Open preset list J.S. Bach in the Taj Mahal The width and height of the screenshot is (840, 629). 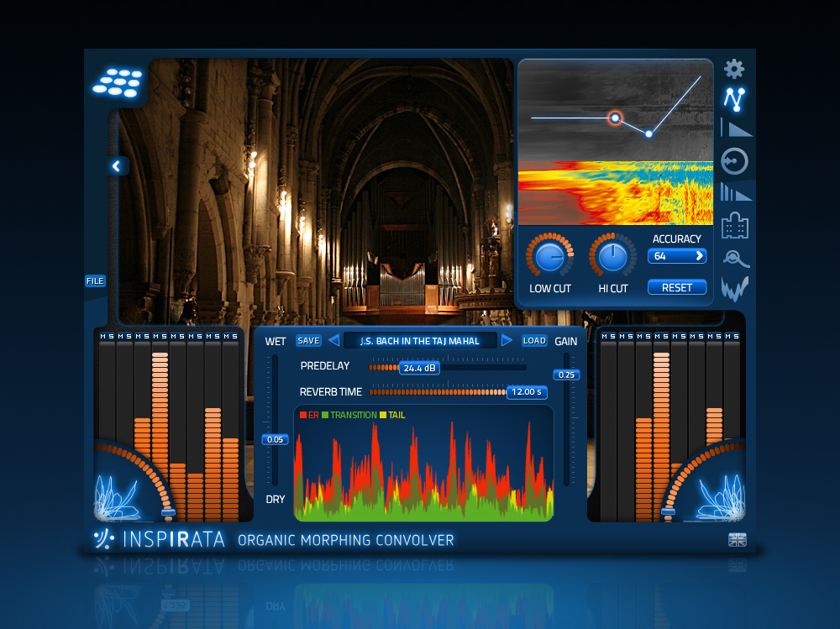(x=420, y=341)
